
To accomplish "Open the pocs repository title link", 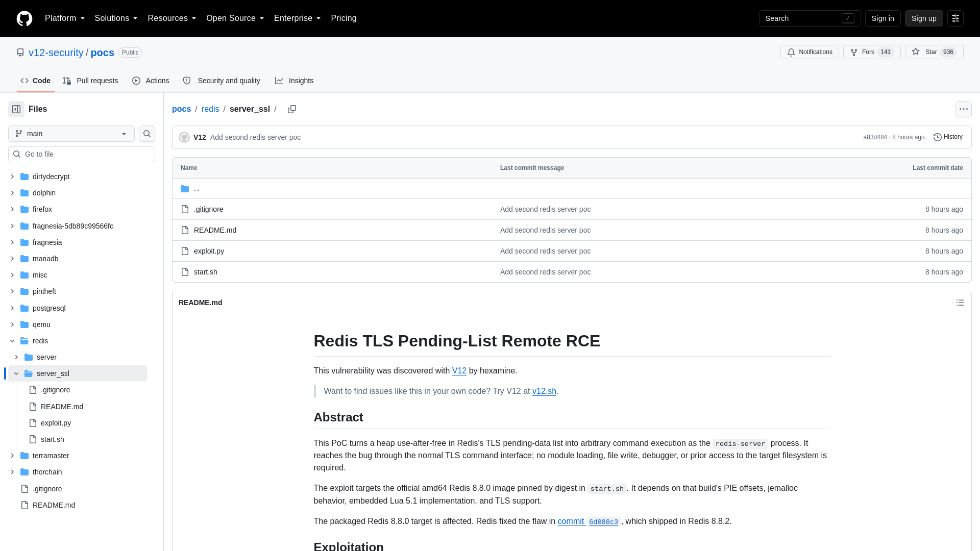I will click(x=102, y=53).
